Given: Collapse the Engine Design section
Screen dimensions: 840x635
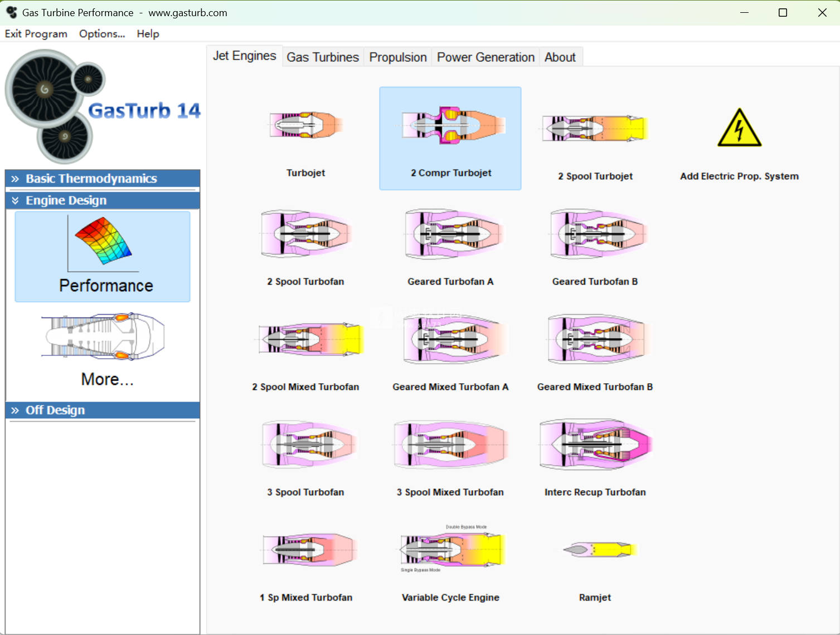Looking at the screenshot, I should coord(103,201).
